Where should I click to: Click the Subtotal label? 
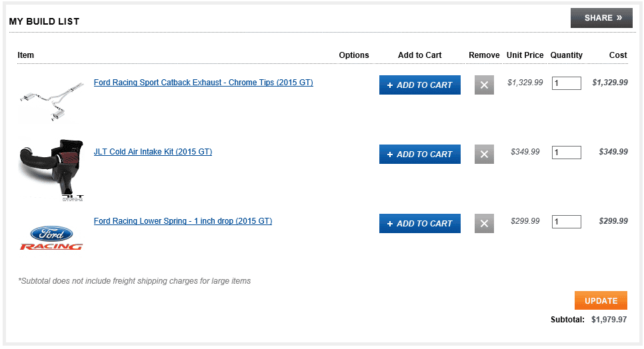[567, 320]
